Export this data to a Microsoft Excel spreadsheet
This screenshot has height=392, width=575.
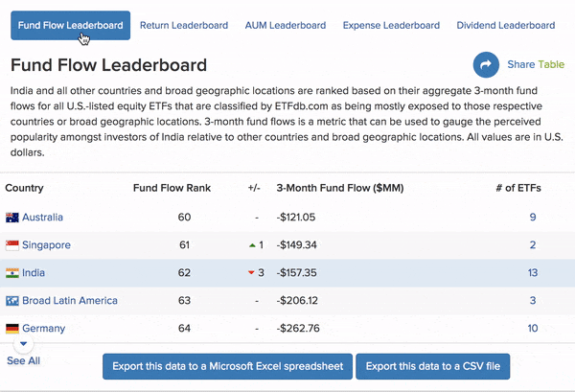tap(226, 366)
